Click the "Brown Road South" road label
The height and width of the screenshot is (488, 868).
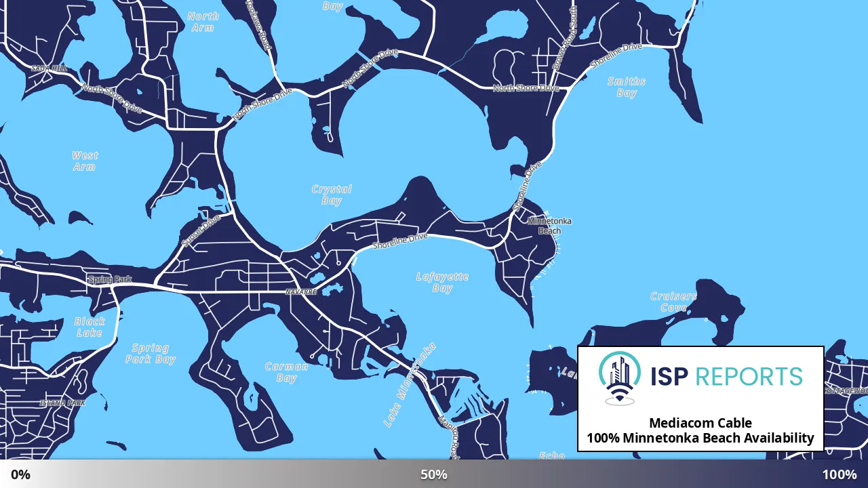[x=564, y=38]
